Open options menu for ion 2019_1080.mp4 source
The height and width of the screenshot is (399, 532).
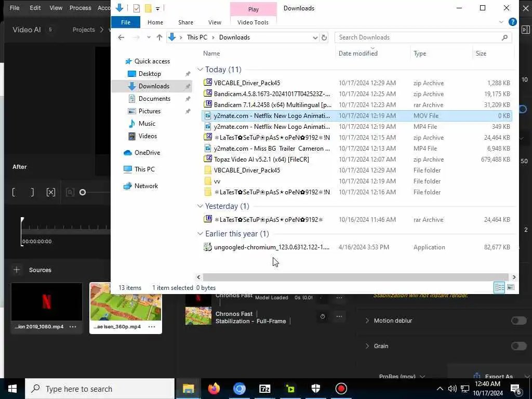tap(73, 327)
